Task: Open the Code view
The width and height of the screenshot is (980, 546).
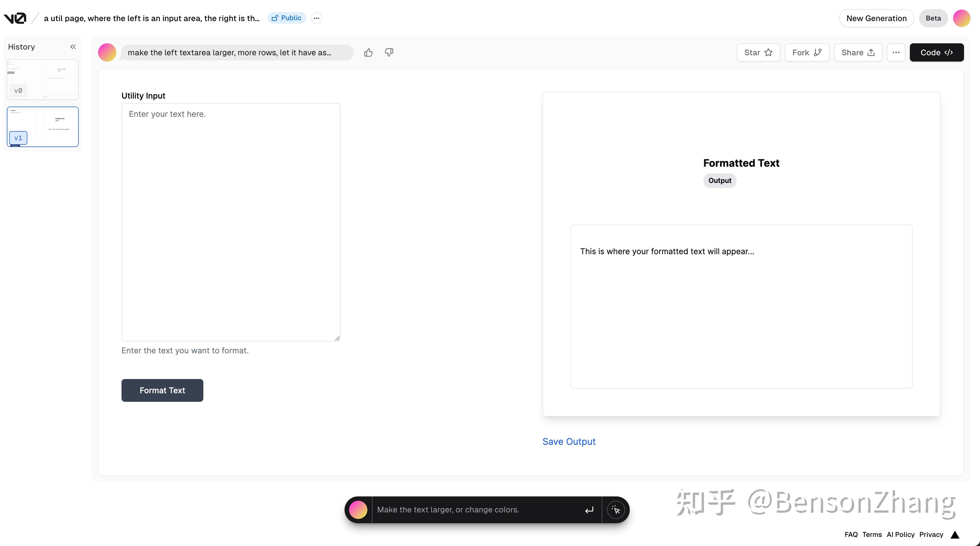Action: [x=936, y=52]
